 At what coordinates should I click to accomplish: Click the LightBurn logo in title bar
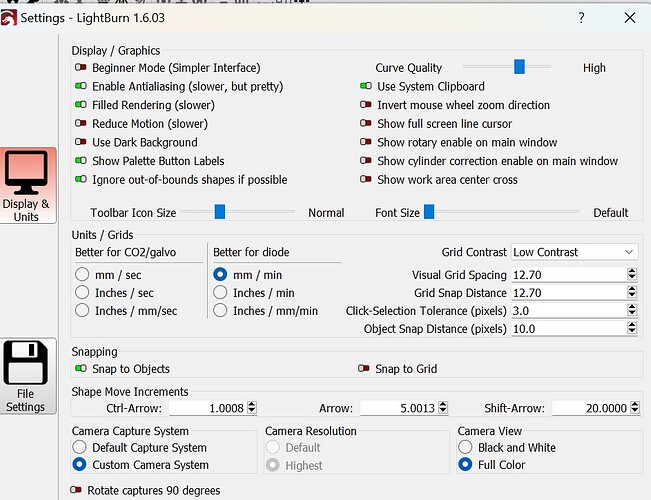click(8, 18)
